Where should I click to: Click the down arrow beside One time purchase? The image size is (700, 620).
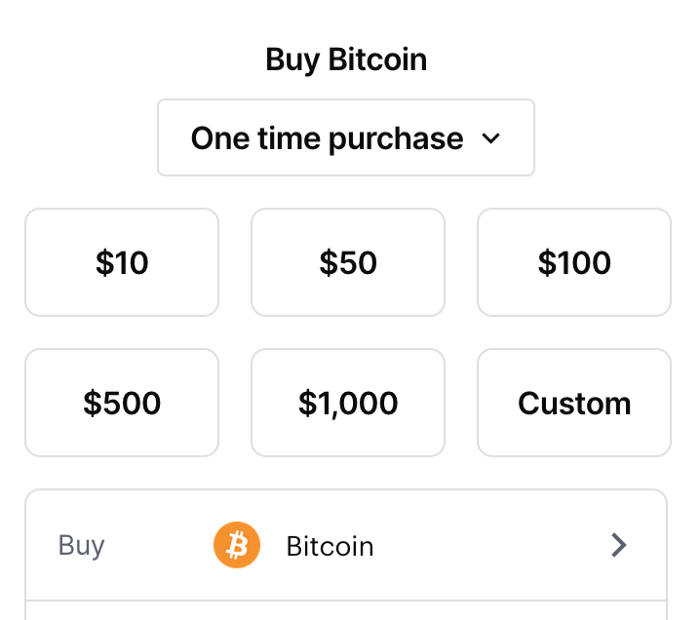click(x=490, y=138)
